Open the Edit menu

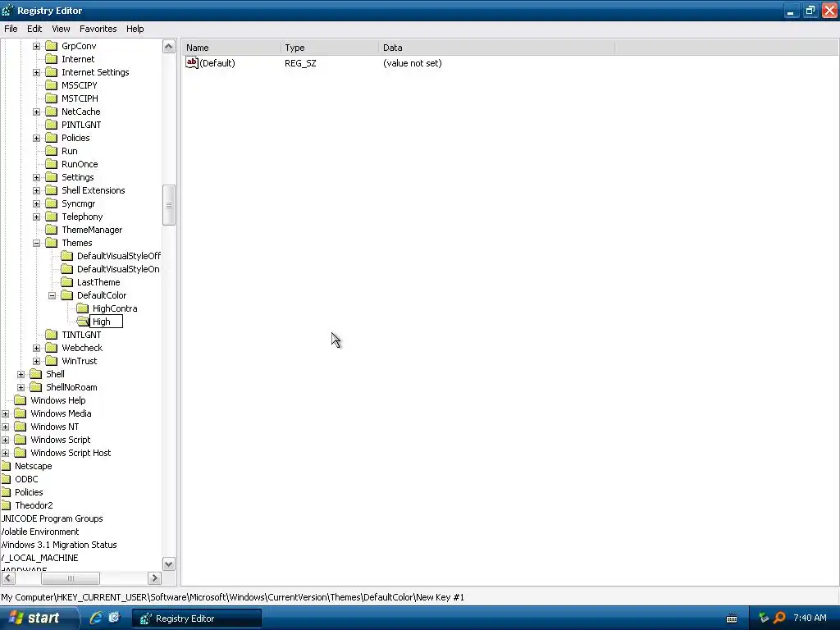[x=34, y=29]
